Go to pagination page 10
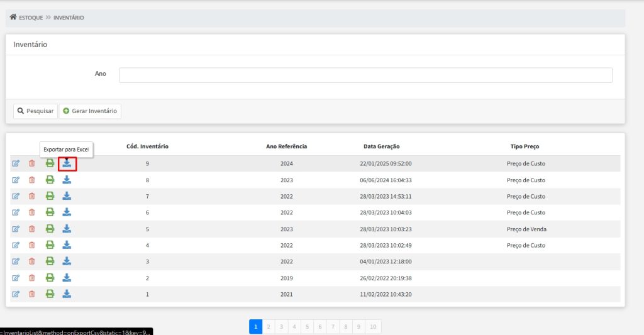Viewport: 644px width, 335px height. point(373,327)
